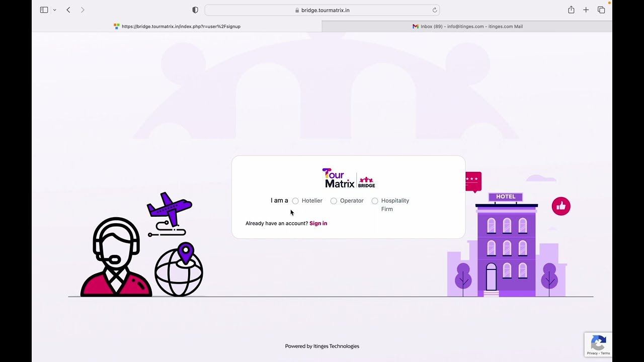Click the TourMatrix Bridge logo
644x362 pixels.
point(349,178)
